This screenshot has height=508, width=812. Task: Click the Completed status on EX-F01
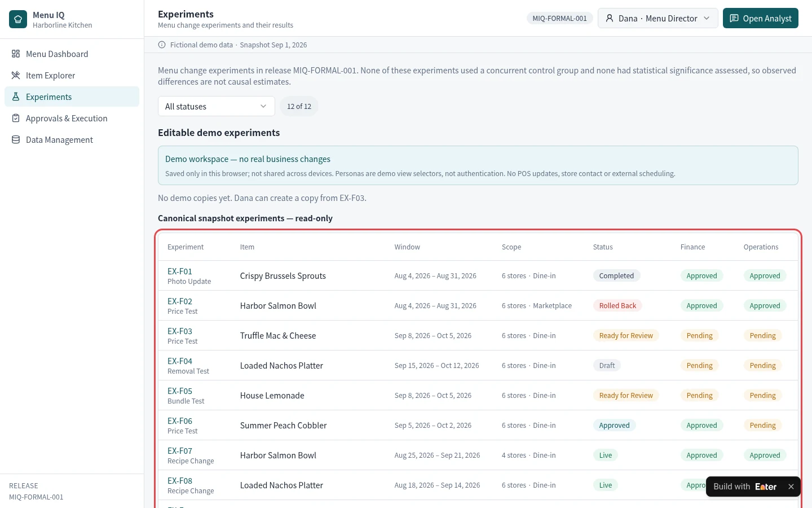click(x=616, y=275)
